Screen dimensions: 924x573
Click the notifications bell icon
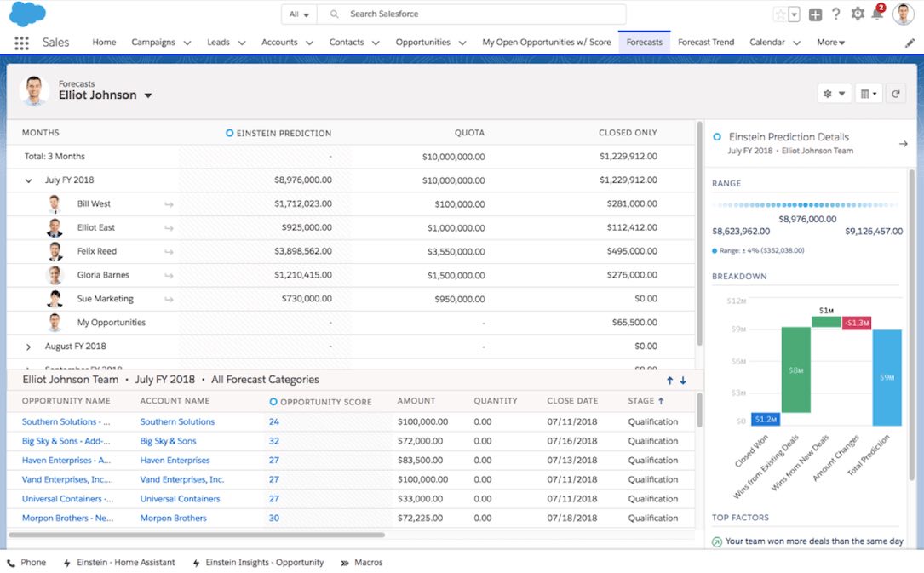877,14
